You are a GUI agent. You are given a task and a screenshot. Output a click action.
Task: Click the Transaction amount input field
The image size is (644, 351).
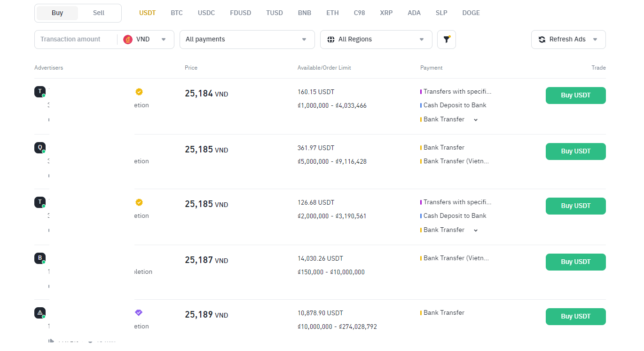pos(75,40)
